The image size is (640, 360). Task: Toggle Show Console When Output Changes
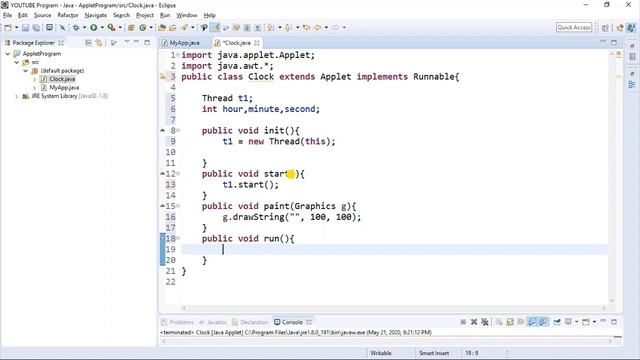point(532,322)
